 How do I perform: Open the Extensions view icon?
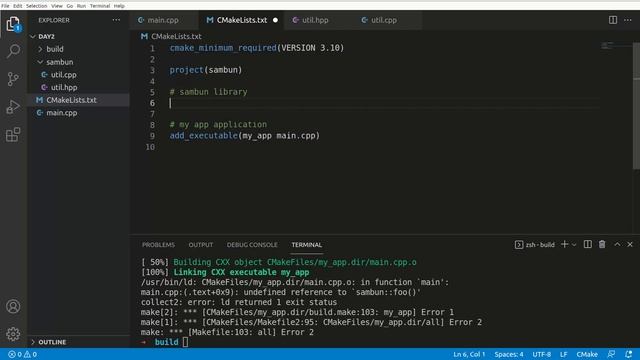[13, 135]
